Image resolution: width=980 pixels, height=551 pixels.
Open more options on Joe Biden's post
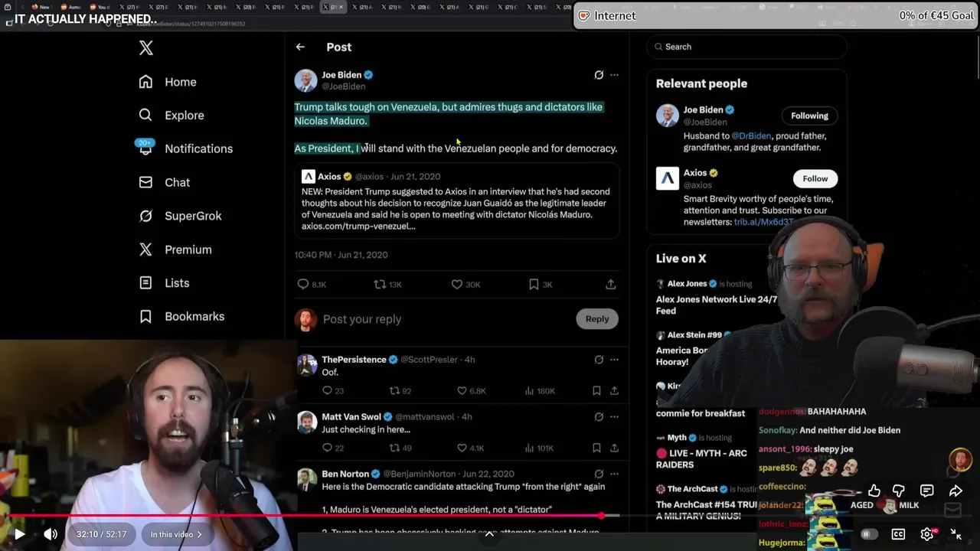click(614, 75)
